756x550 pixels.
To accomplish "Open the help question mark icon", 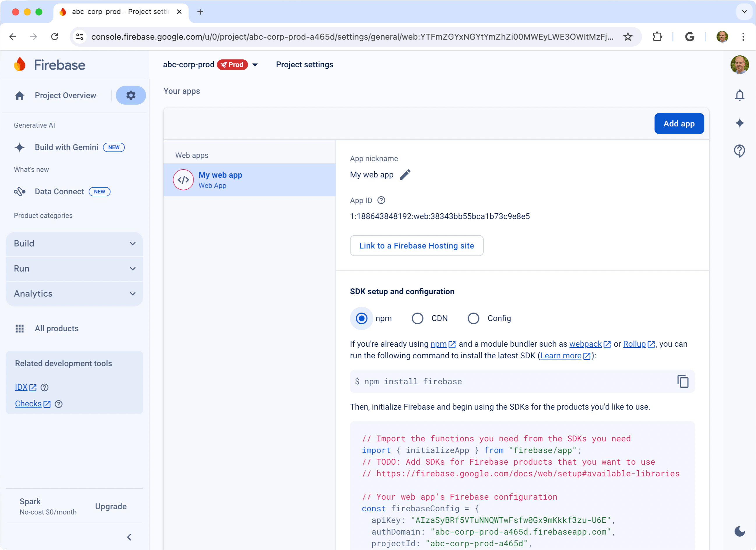I will point(740,151).
